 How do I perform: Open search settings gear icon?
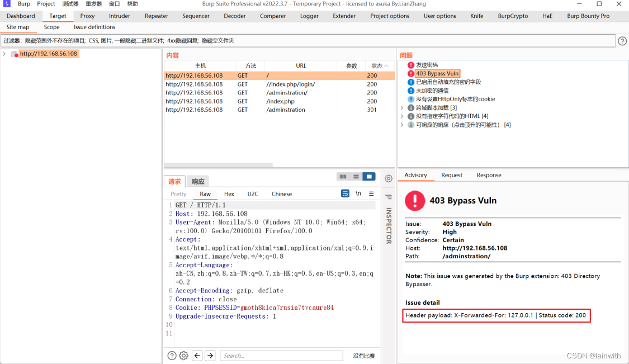click(x=184, y=356)
